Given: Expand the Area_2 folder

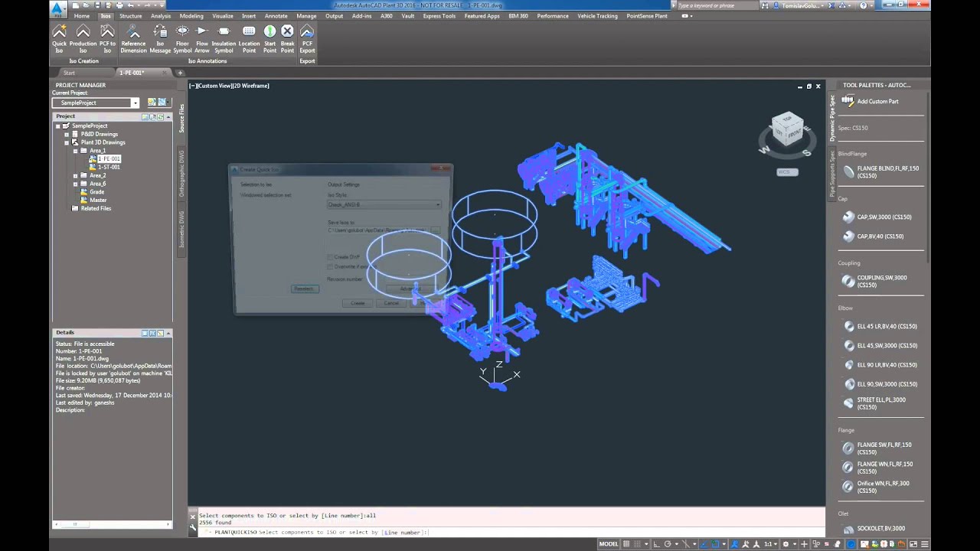Looking at the screenshot, I should point(75,175).
